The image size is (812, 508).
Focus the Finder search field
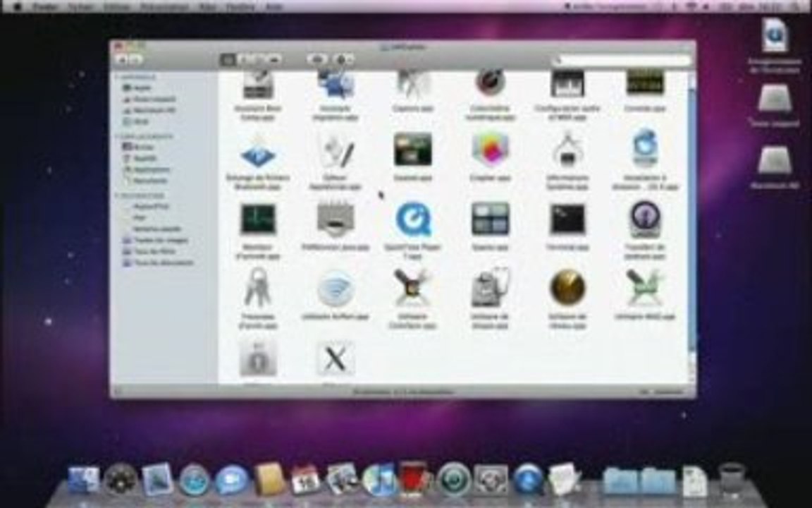coord(624,61)
